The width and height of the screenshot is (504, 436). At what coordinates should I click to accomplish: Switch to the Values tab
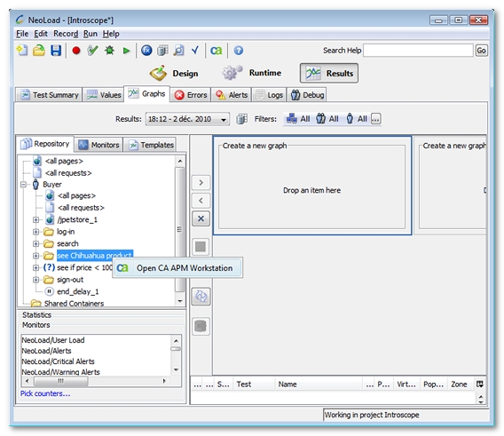[104, 95]
